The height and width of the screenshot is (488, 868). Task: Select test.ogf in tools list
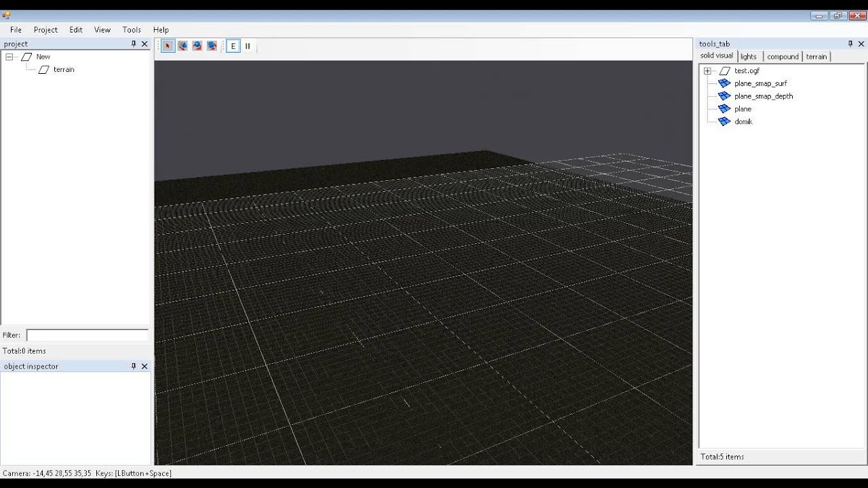(x=747, y=71)
